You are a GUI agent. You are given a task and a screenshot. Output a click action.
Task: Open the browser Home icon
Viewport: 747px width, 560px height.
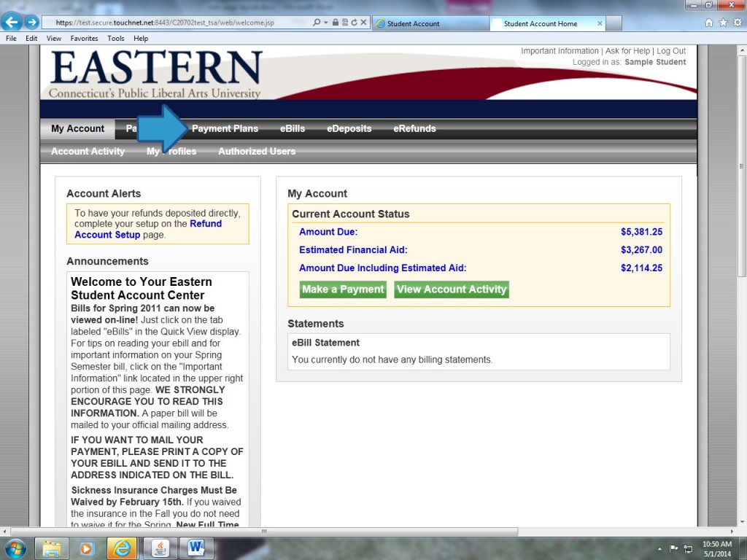[x=709, y=23]
